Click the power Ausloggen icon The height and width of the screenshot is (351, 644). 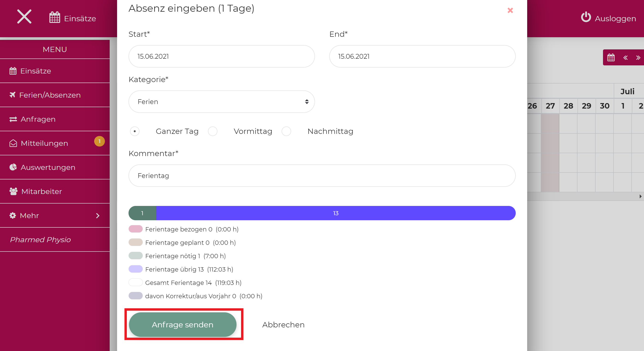coord(586,17)
